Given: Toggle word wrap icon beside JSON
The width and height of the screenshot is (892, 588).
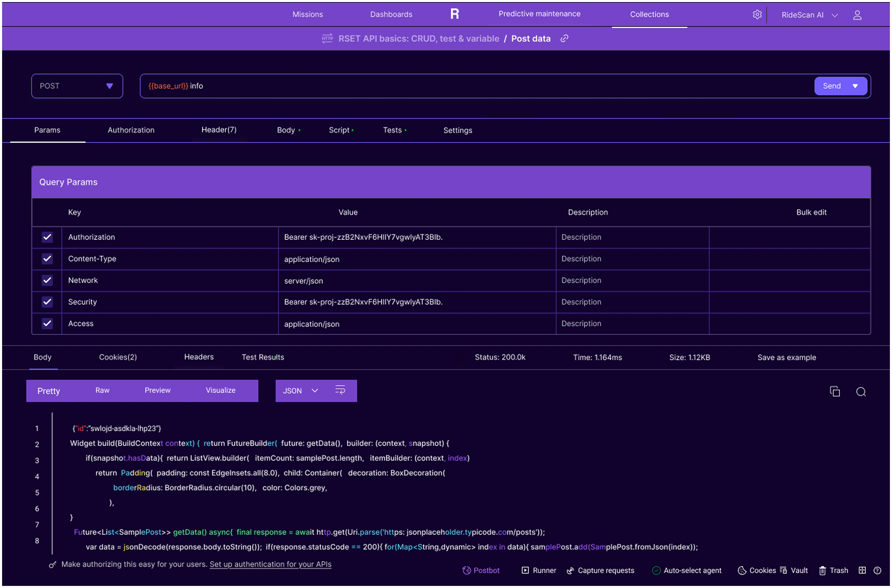Looking at the screenshot, I should tap(340, 390).
